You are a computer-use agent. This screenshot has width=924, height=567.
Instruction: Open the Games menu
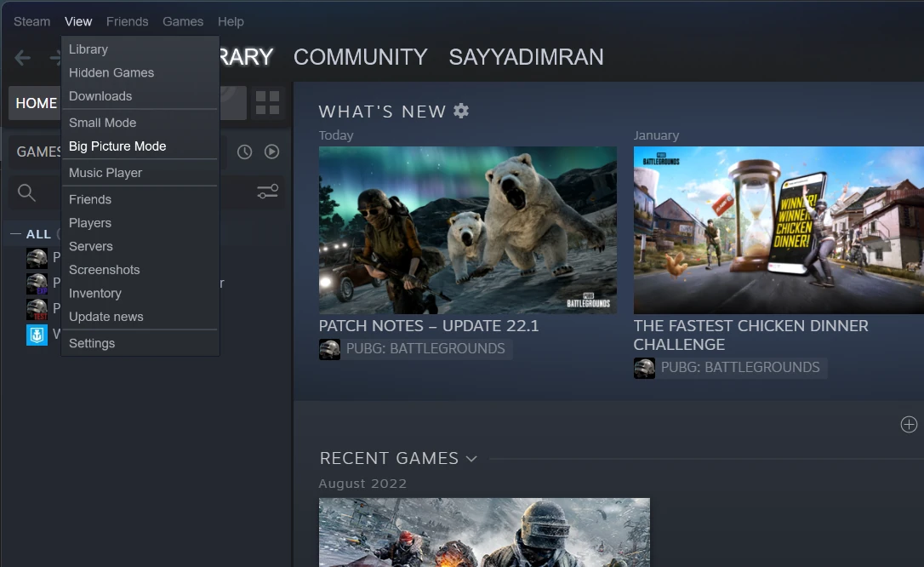coord(183,21)
